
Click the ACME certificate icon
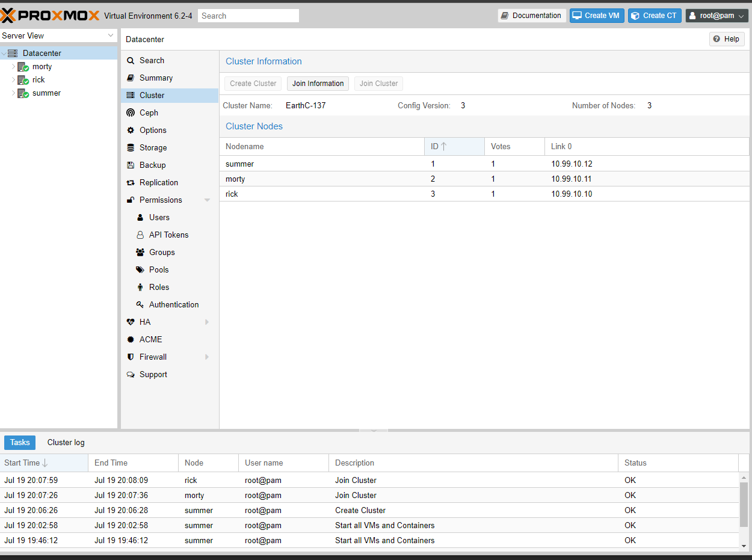click(x=131, y=339)
